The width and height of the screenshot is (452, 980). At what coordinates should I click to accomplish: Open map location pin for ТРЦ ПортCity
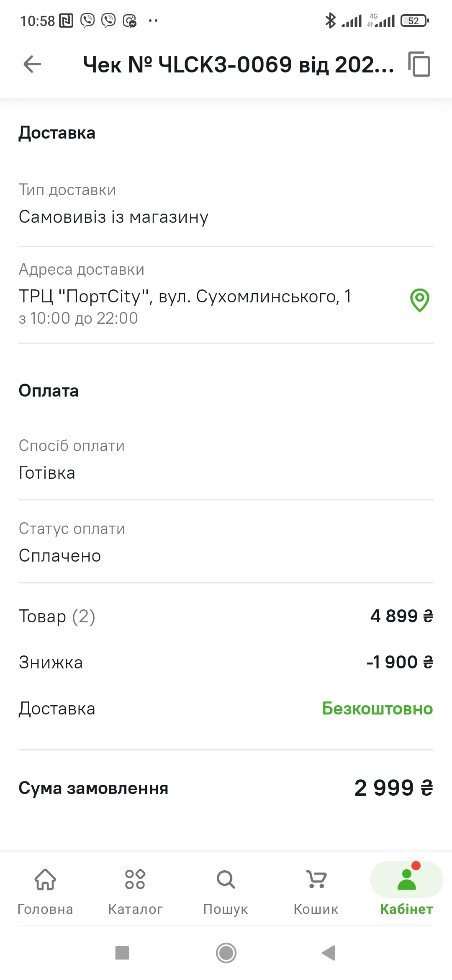tap(419, 300)
